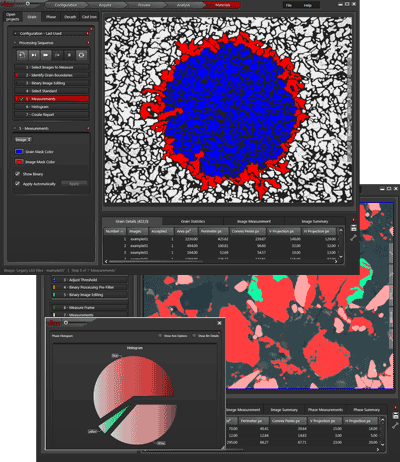The image size is (400, 462).
Task: Click the save icon beside Phase Summary table
Action: tap(395, 416)
